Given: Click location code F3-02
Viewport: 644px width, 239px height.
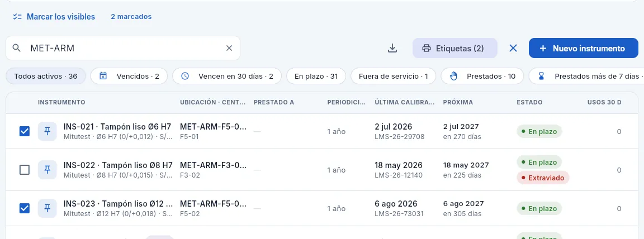Looking at the screenshot, I should 190,175.
